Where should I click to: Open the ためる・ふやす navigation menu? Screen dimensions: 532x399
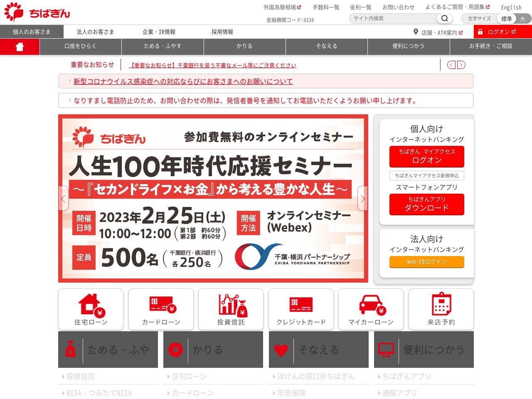click(x=163, y=46)
